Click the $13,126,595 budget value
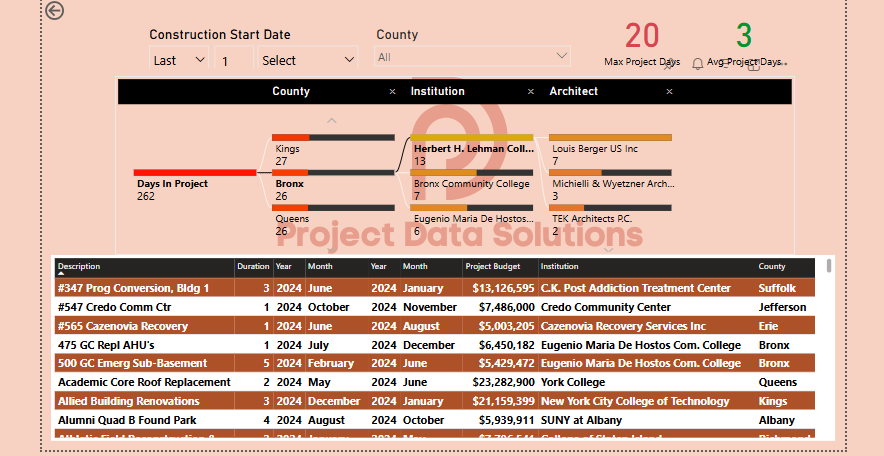Viewport: 884px width, 456px height. click(x=503, y=288)
